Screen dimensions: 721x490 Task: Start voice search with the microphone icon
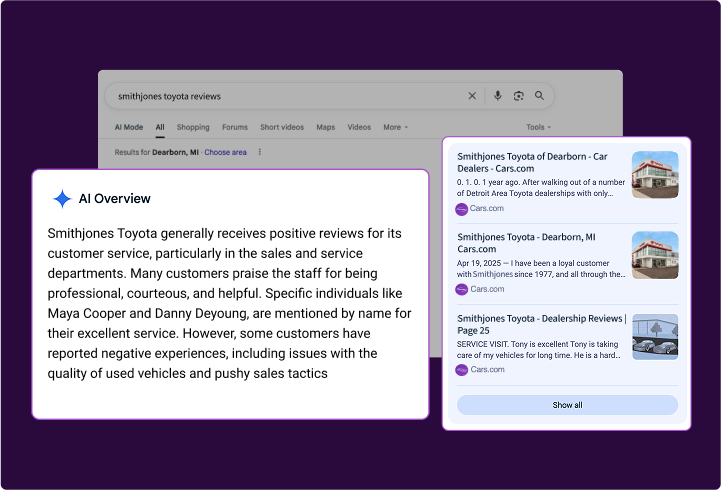tap(498, 96)
